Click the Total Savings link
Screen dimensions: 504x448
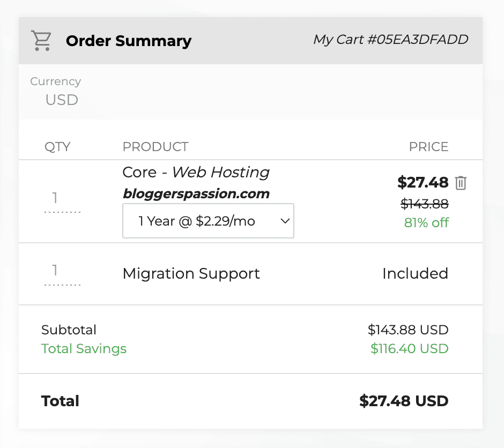click(x=84, y=348)
